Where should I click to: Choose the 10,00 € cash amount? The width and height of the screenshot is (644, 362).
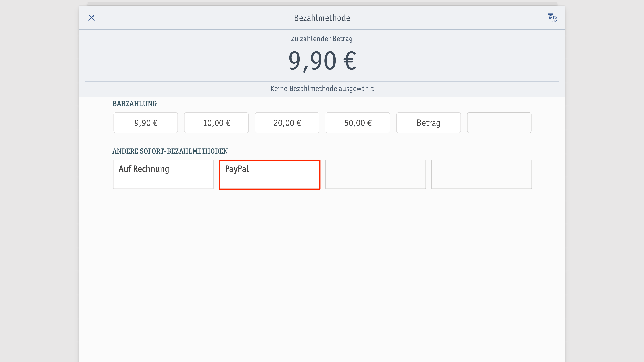216,123
